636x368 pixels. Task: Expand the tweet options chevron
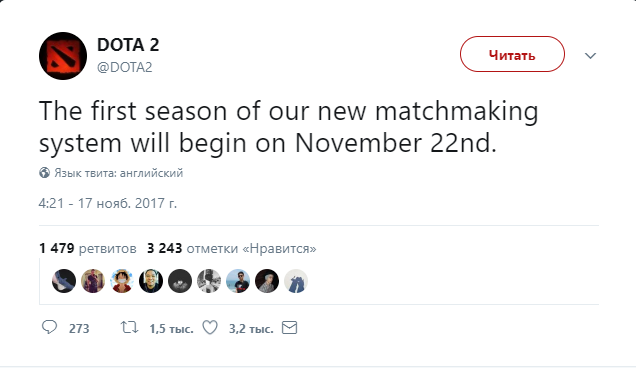tap(590, 55)
